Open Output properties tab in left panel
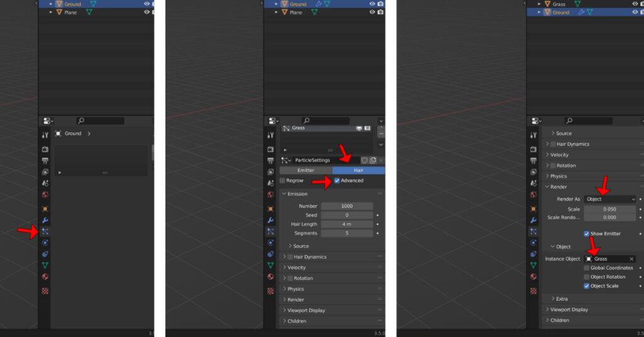Image resolution: width=644 pixels, height=337 pixels. 45,160
